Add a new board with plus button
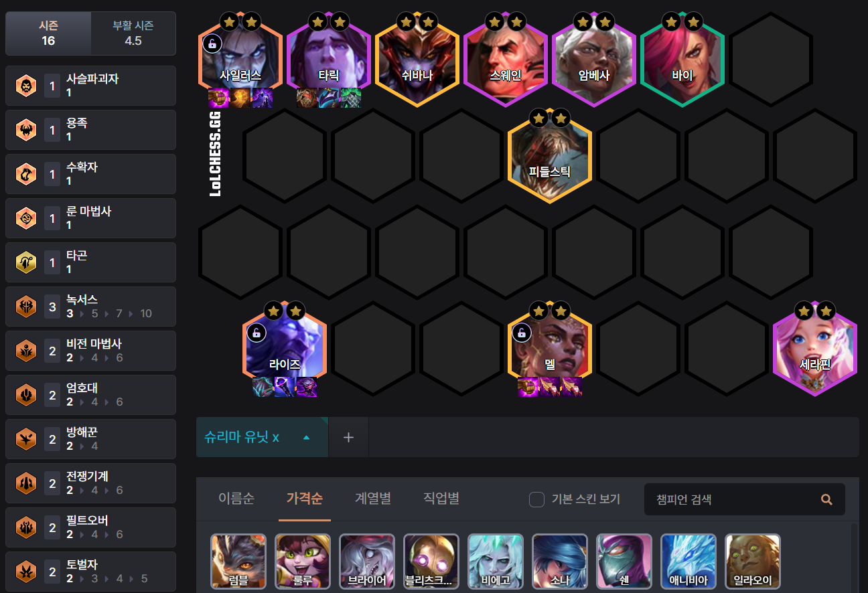The width and height of the screenshot is (868, 593). (348, 438)
